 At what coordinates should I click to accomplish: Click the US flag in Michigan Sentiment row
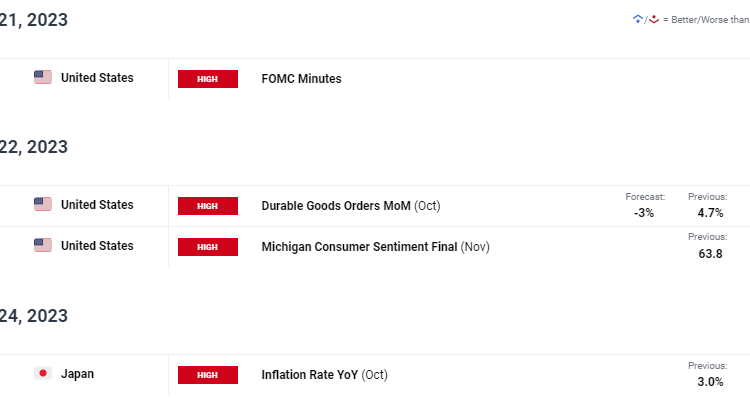(43, 245)
